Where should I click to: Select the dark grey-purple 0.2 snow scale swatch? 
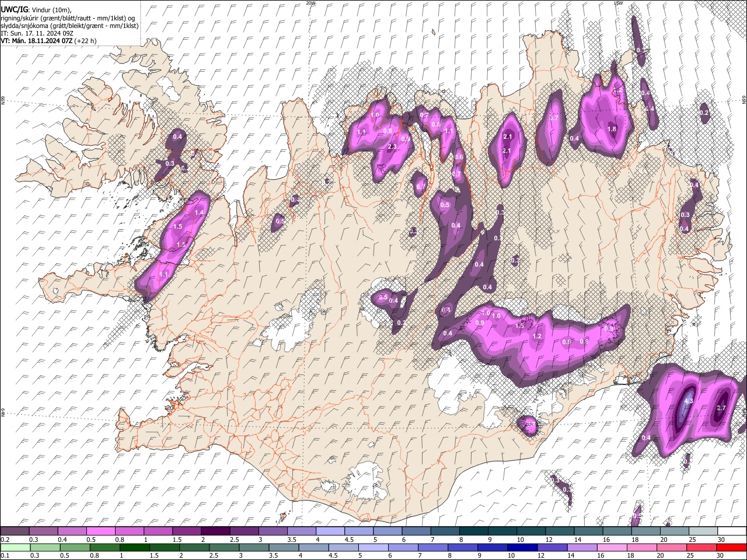click(15, 531)
